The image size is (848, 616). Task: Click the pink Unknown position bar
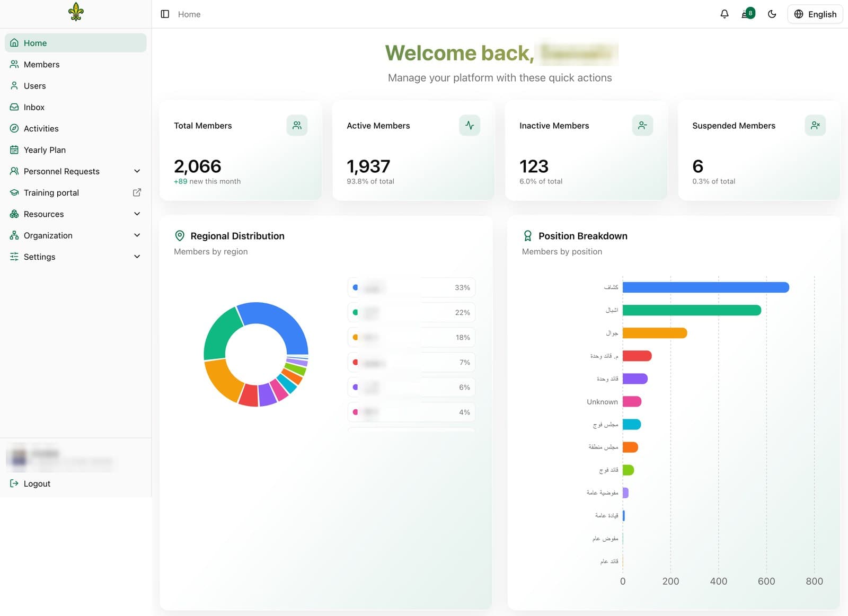pyautogui.click(x=632, y=401)
